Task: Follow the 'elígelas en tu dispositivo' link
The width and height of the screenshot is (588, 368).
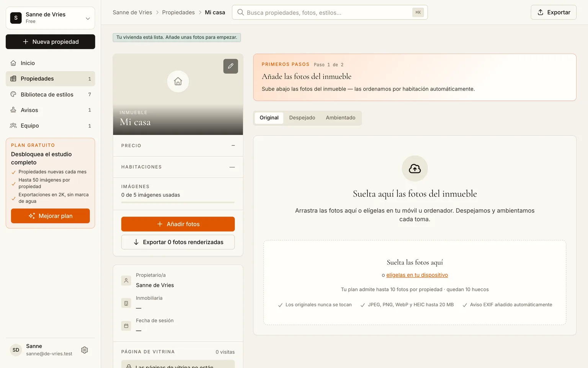Action: click(x=417, y=275)
